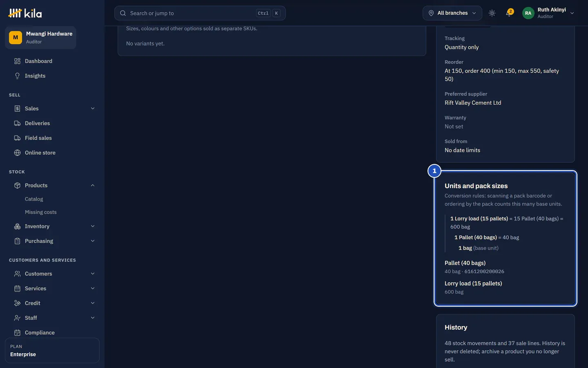
Task: Click the Credit hand-coins icon
Action: 17,303
